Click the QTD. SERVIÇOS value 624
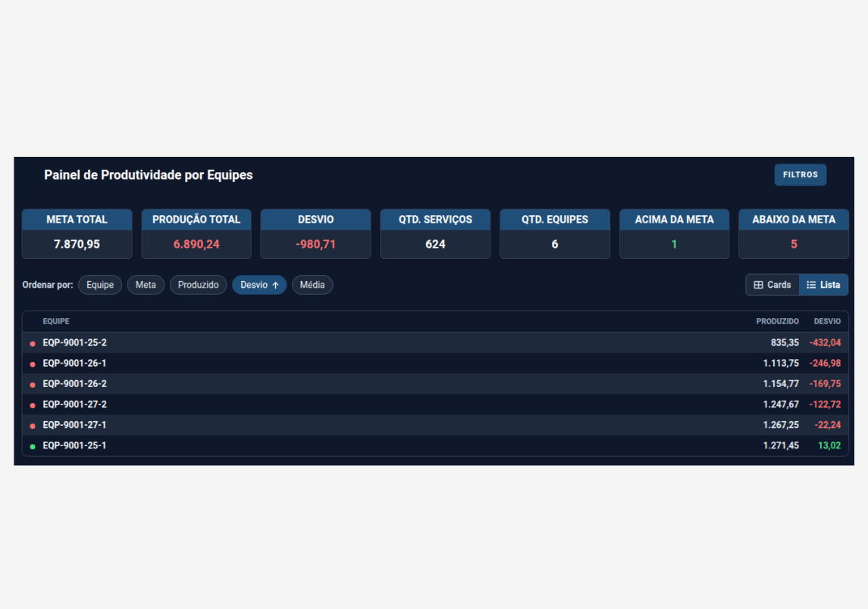 pos(435,245)
